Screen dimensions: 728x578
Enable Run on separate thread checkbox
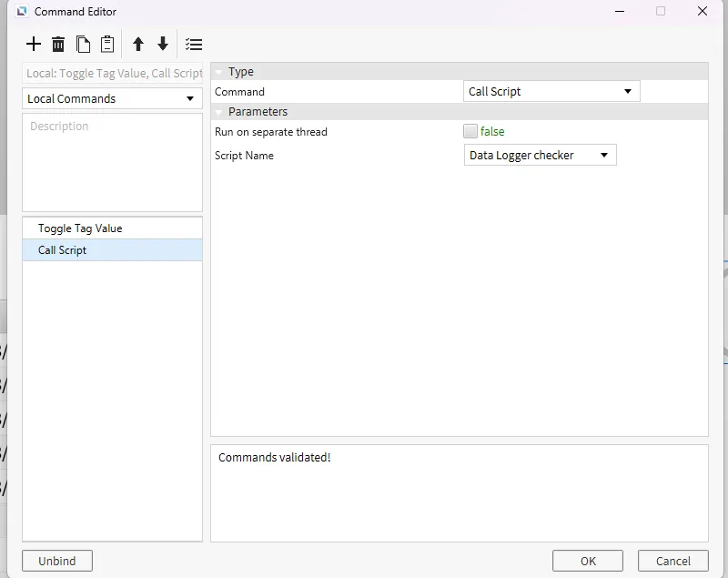pyautogui.click(x=470, y=131)
